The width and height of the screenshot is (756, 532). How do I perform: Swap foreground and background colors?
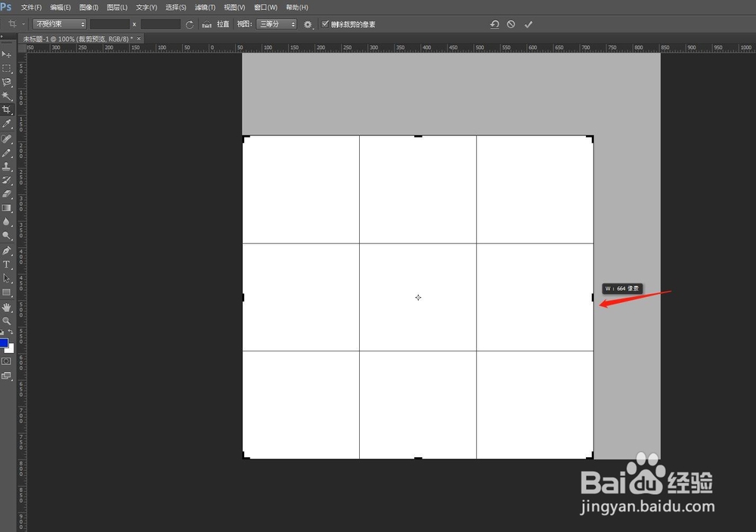(12, 330)
